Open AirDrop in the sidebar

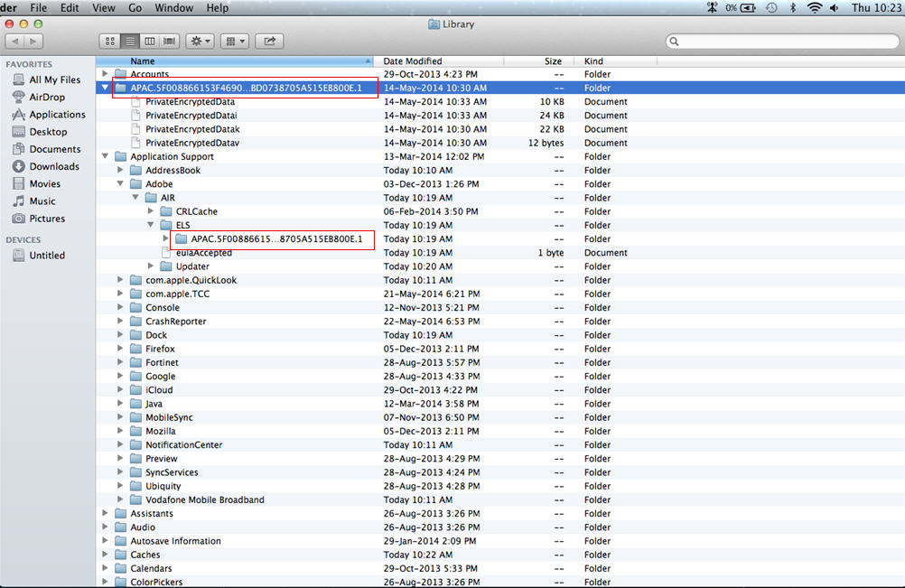(46, 98)
